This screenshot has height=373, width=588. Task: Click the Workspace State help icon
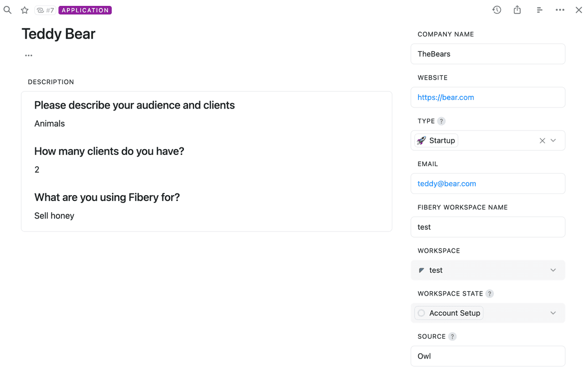(x=489, y=293)
